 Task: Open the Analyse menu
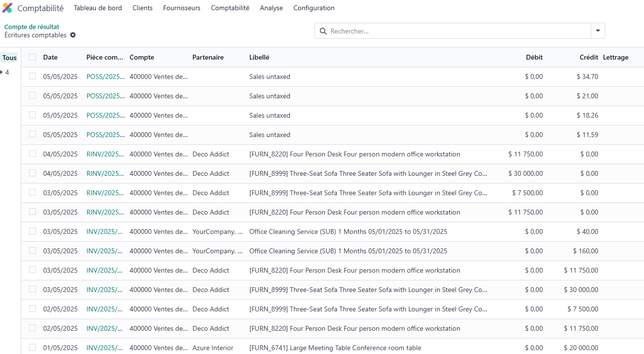[x=271, y=8]
